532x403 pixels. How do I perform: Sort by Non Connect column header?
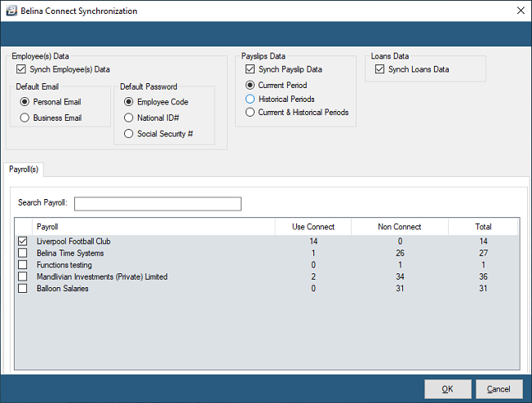coord(400,227)
